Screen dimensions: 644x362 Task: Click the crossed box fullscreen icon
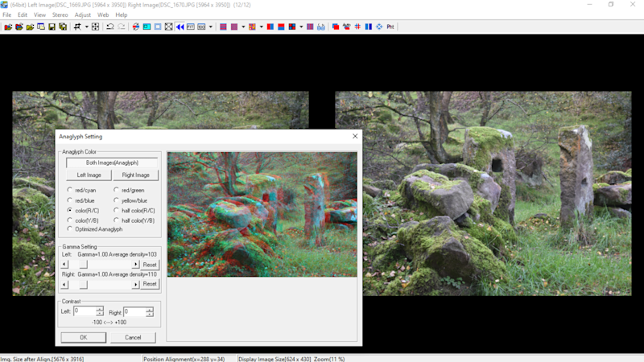tap(169, 27)
